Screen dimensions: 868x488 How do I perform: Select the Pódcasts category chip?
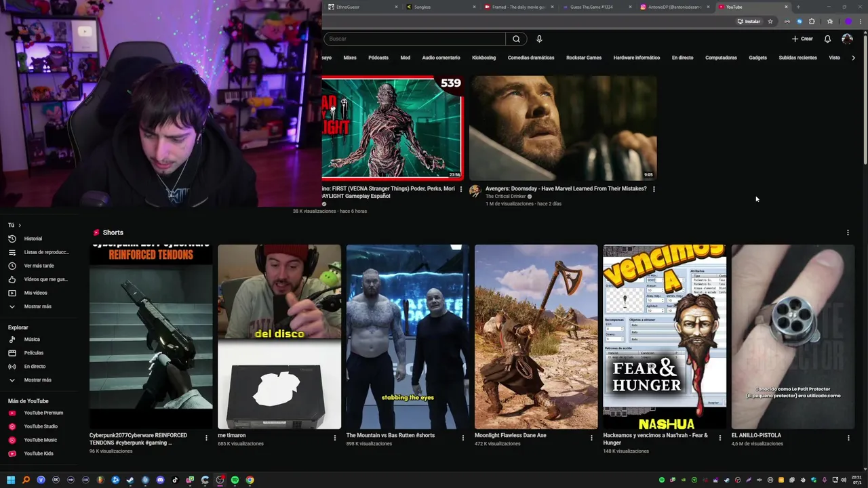click(x=378, y=58)
